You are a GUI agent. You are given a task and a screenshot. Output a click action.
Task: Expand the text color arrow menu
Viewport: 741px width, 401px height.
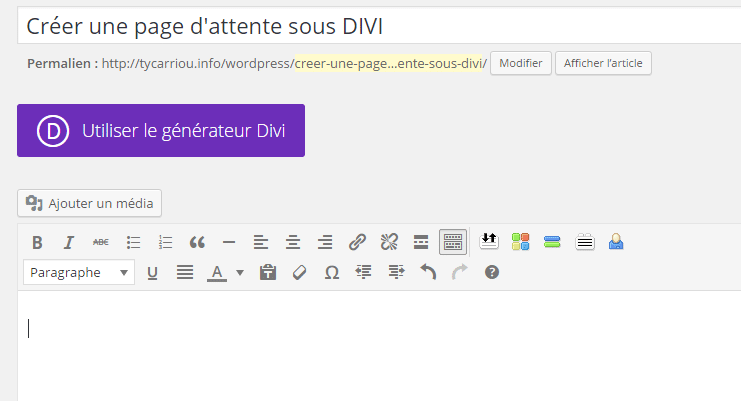click(240, 272)
